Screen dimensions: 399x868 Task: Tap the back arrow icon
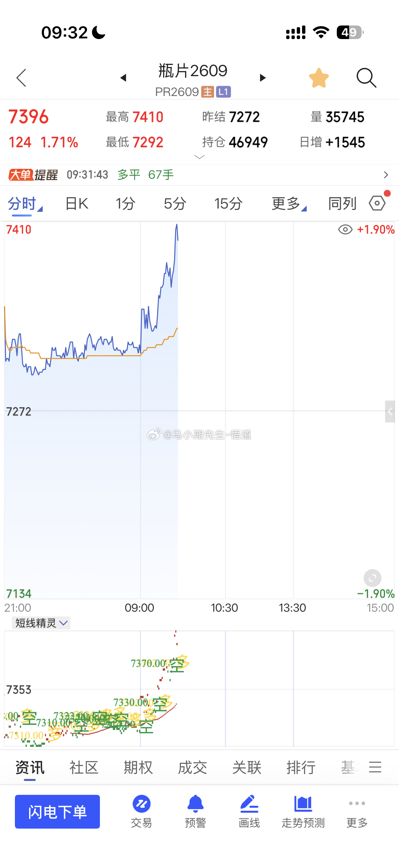coord(21,78)
